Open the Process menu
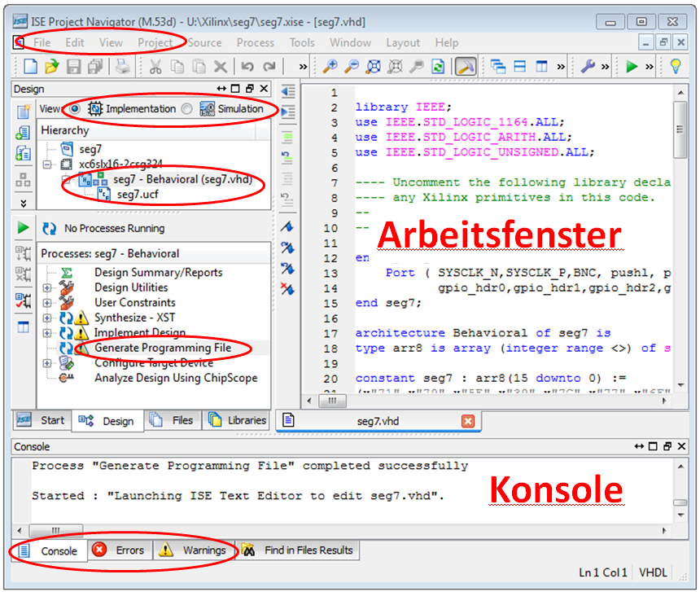Image resolution: width=700 pixels, height=592 pixels. [x=256, y=42]
